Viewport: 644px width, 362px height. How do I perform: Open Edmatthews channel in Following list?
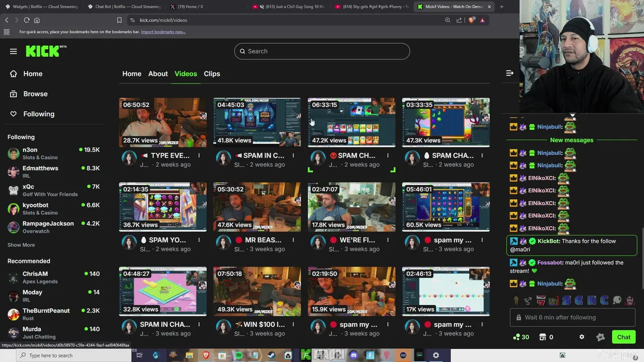click(x=54, y=172)
